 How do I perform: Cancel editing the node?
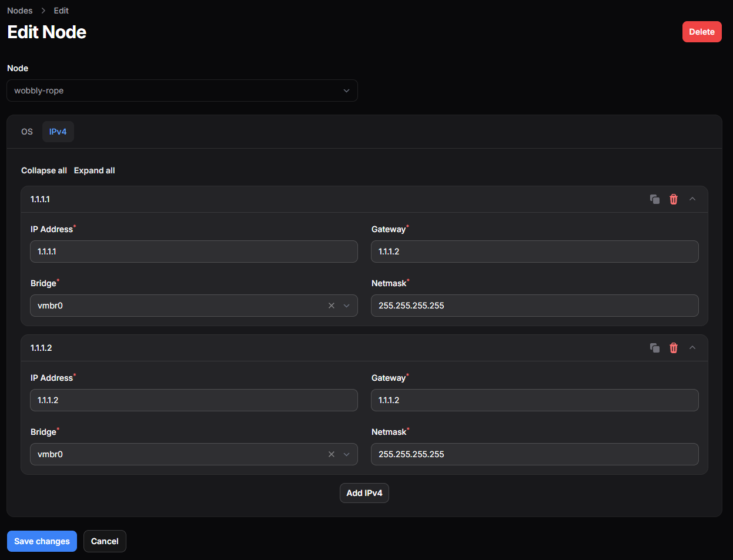pos(105,541)
